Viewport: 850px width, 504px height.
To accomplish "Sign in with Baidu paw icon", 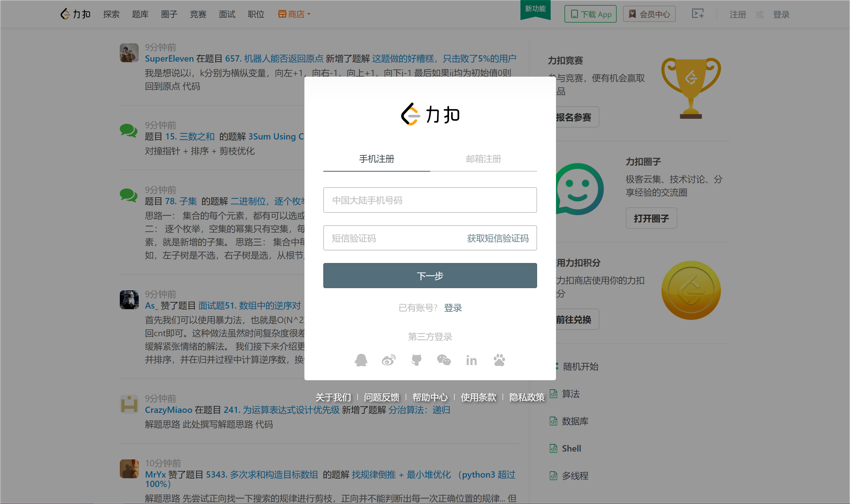I will (498, 360).
